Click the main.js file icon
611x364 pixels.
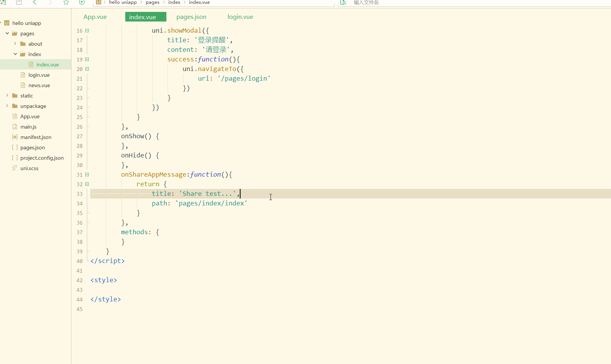[15, 127]
